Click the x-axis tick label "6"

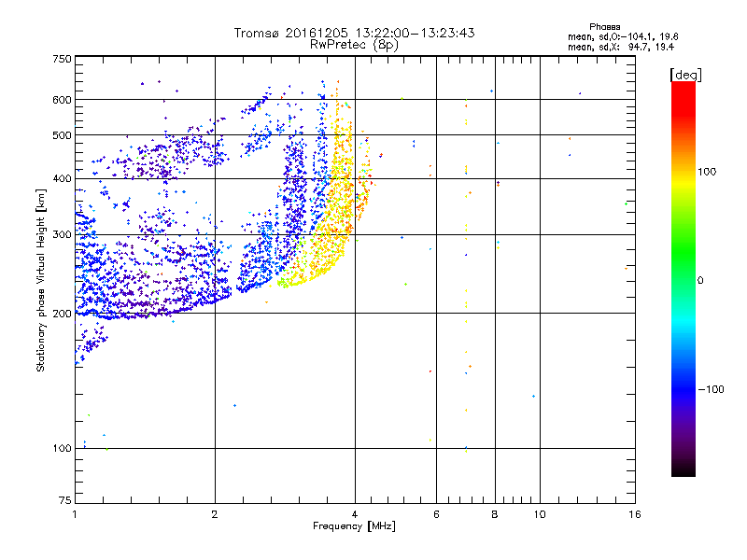point(436,514)
